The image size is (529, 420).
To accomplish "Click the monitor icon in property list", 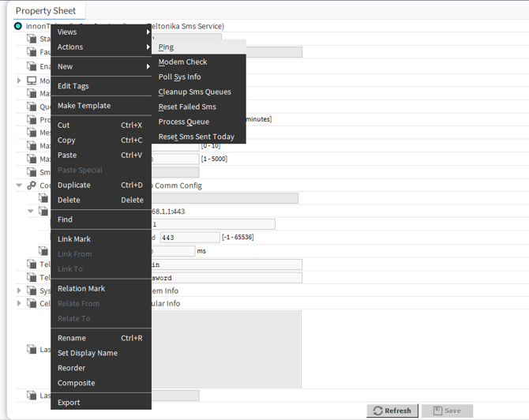I will 32,81.
